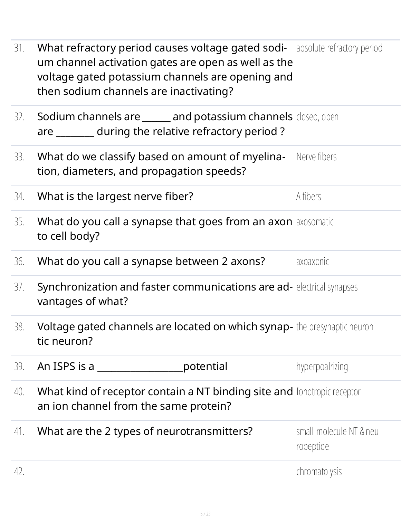Viewport: 411px width, 532px height.
Task: Select the "Ionotropic receptor" answer
Action: (x=328, y=392)
